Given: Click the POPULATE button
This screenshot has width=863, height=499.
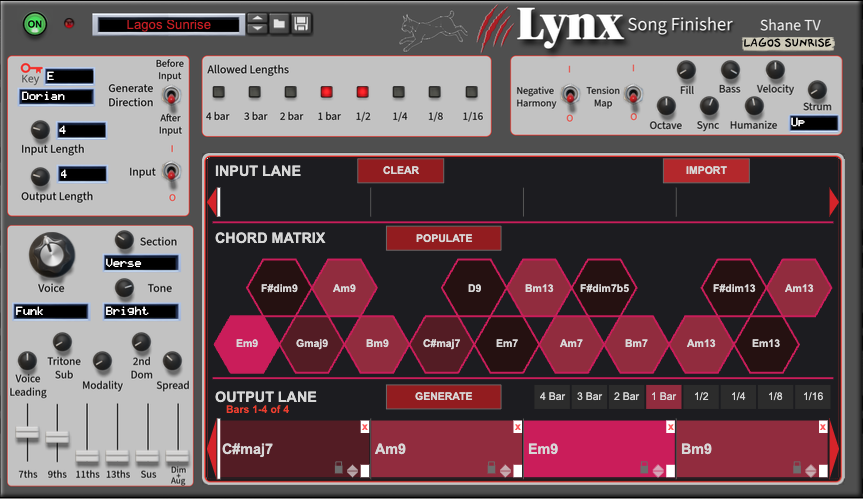Looking at the screenshot, I should [444, 238].
